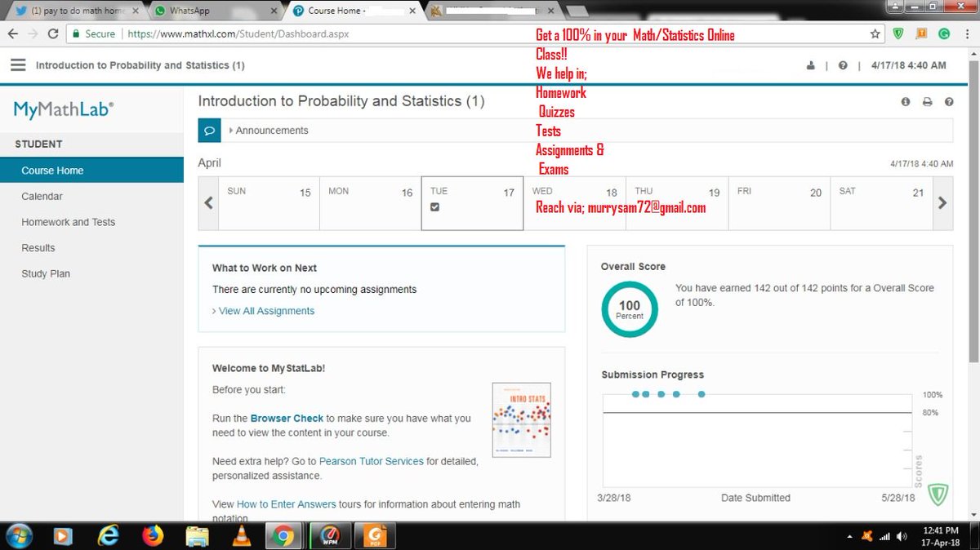Open File Explorer folder on taskbar
980x550 pixels.
tap(197, 536)
